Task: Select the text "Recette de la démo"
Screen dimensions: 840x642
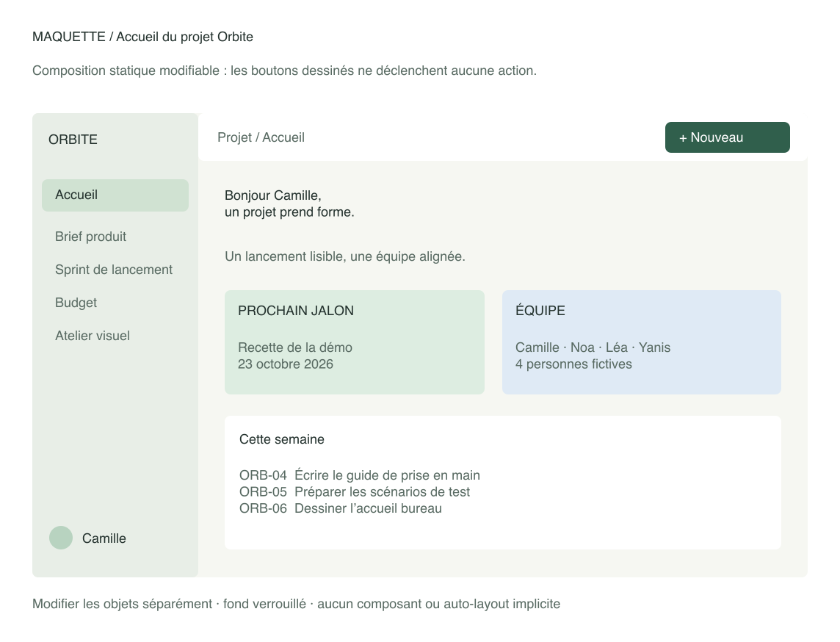Action: (x=295, y=347)
